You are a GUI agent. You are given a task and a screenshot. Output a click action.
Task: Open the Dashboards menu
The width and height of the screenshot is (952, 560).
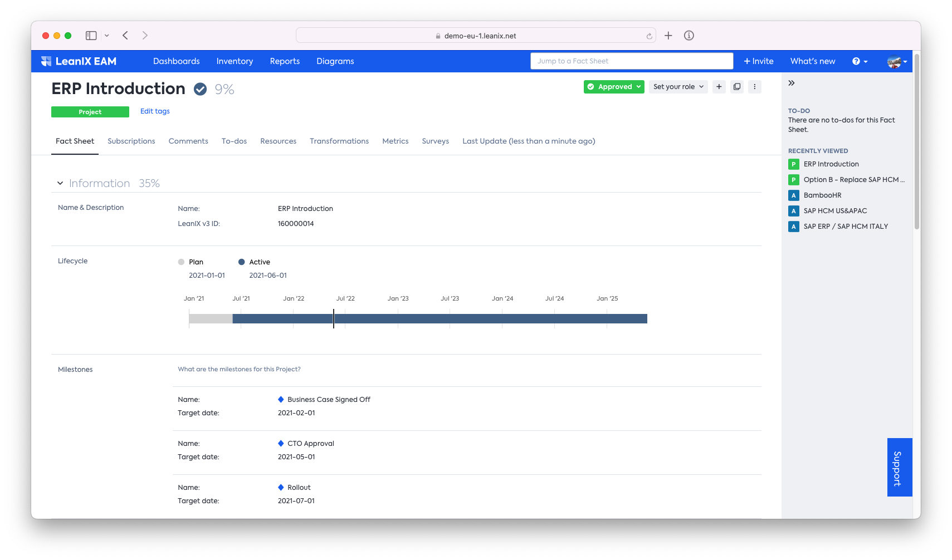coord(177,61)
